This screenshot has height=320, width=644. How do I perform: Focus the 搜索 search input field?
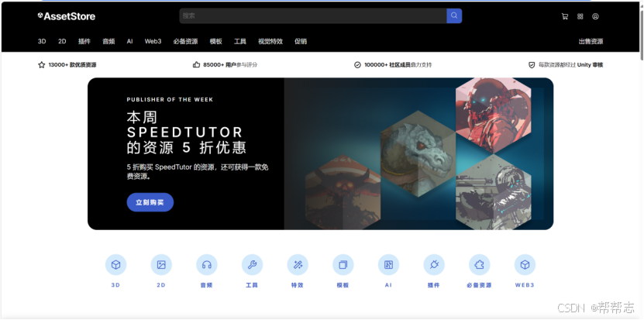click(313, 15)
